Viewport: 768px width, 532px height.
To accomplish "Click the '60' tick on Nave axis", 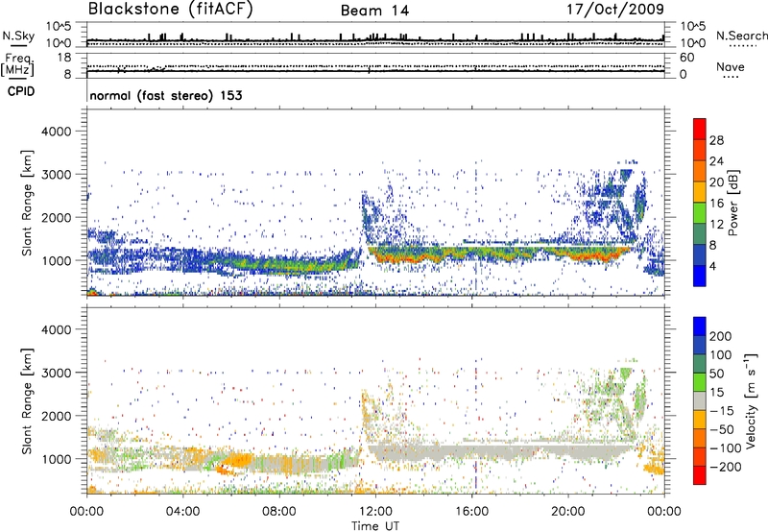I will click(686, 58).
